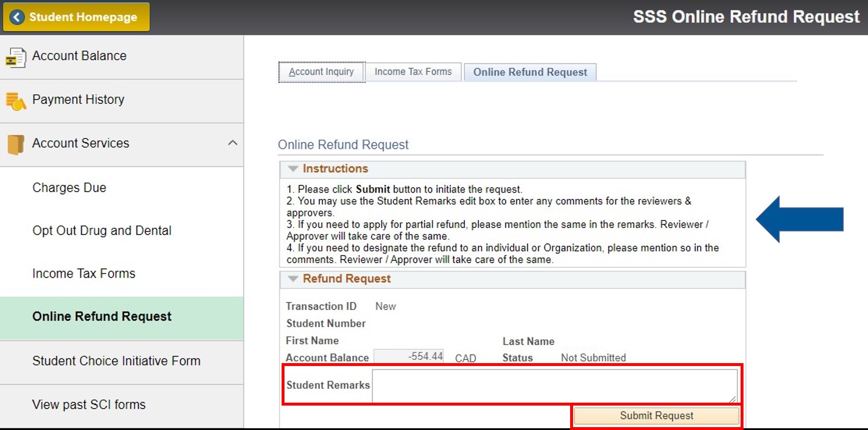
Task: Click the Account Balance sidebar icon
Action: (16, 57)
